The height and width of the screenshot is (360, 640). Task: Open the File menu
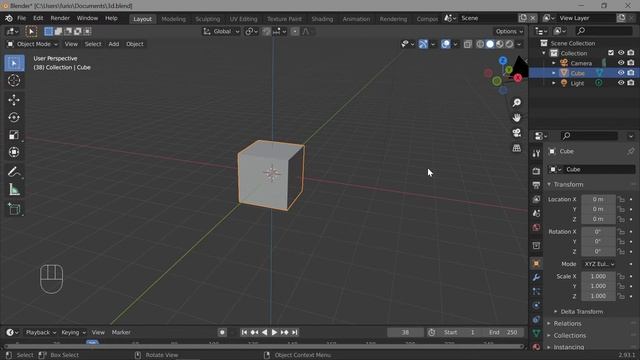pos(21,18)
